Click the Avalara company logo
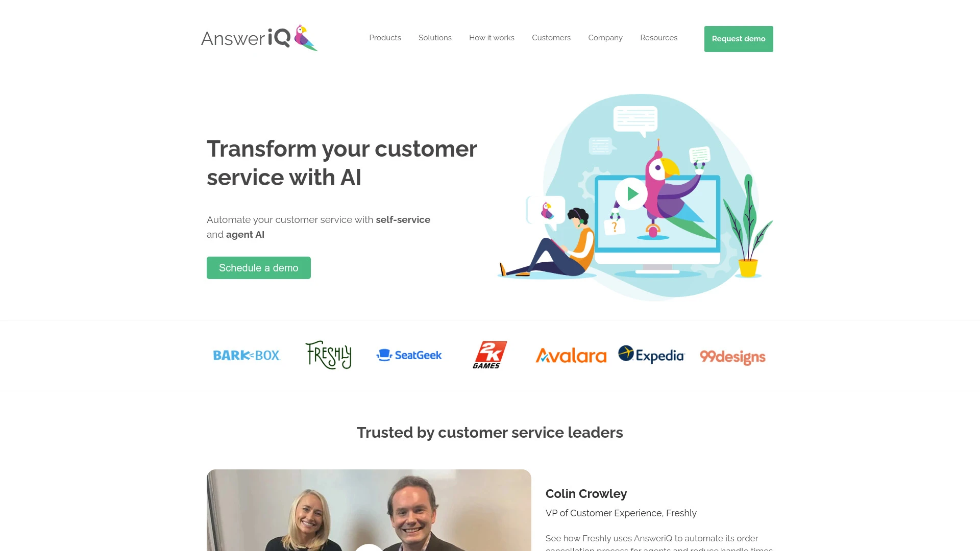This screenshot has height=551, width=980. (571, 355)
